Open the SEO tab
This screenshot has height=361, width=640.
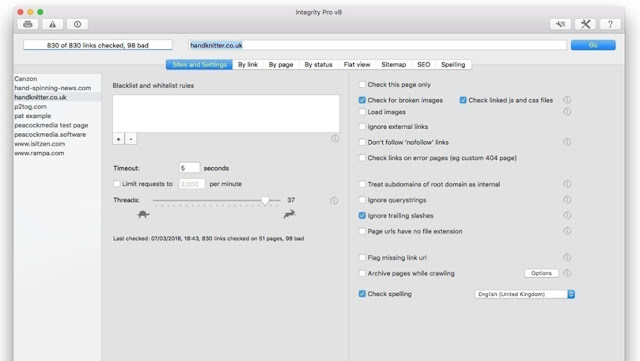(x=424, y=65)
